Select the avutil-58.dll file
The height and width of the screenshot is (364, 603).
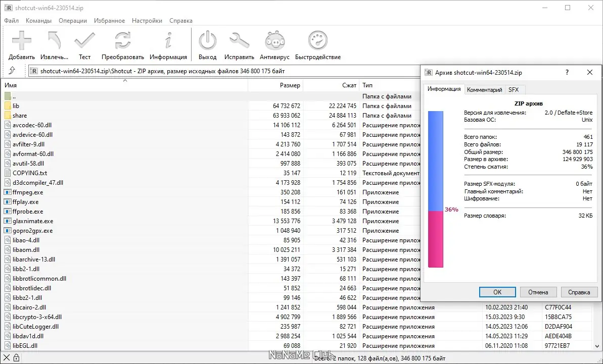pyautogui.click(x=28, y=164)
